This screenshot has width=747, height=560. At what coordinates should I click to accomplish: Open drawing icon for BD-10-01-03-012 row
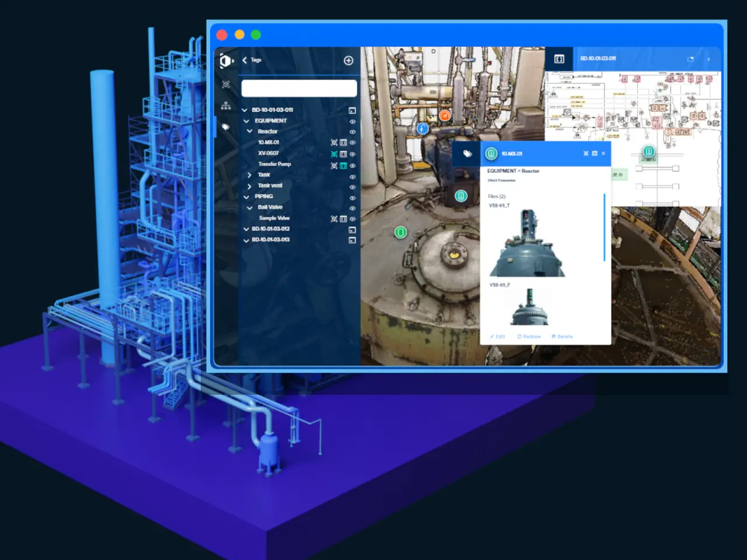pos(352,230)
